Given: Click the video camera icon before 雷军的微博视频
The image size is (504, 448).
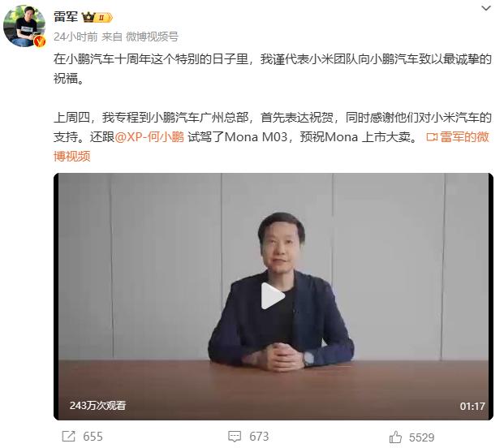Looking at the screenshot, I should point(432,137).
